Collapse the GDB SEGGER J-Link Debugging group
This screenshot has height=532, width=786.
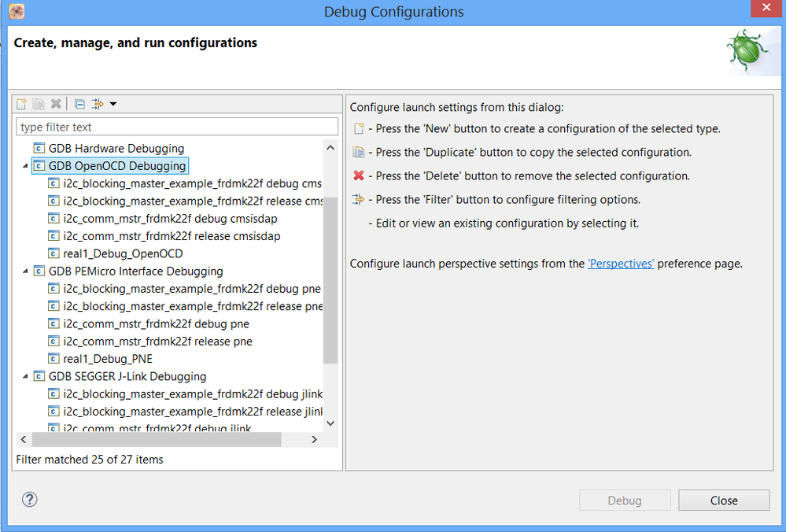[x=24, y=377]
